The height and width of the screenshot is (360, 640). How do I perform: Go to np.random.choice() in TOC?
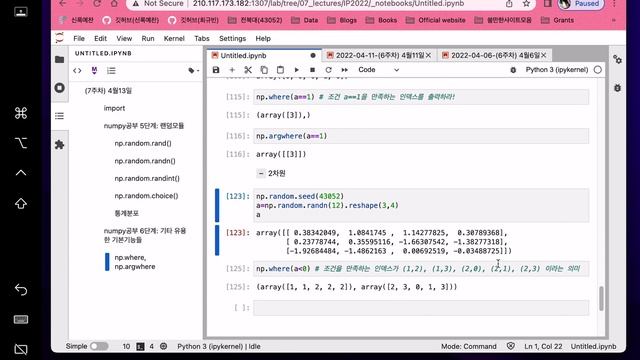point(146,196)
